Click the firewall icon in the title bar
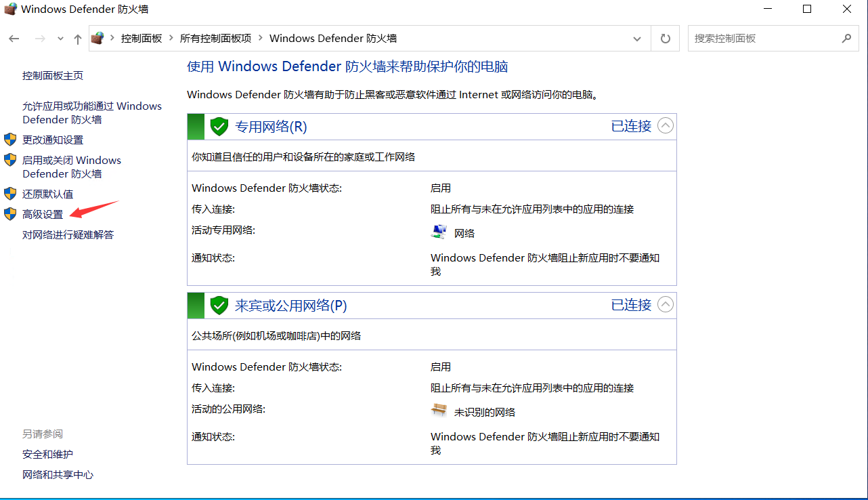Image resolution: width=868 pixels, height=500 pixels. click(10, 9)
